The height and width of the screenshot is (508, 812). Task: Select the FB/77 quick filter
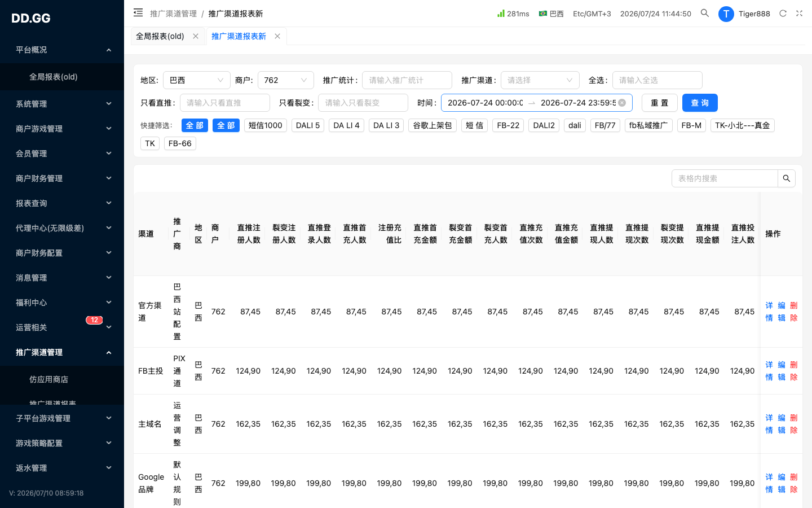pyautogui.click(x=605, y=125)
